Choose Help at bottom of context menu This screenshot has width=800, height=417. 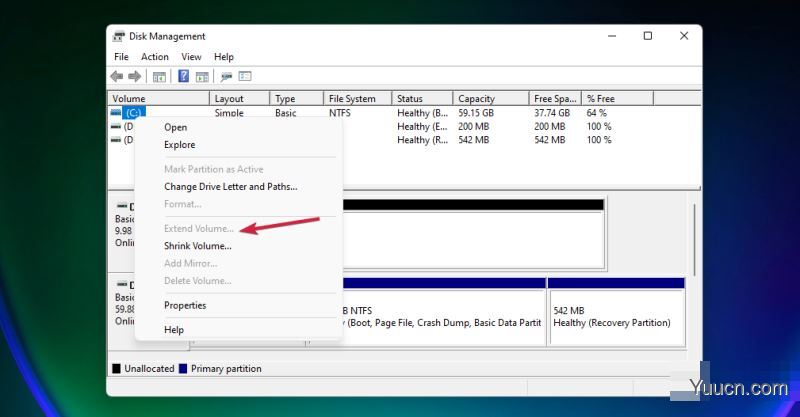pos(174,329)
